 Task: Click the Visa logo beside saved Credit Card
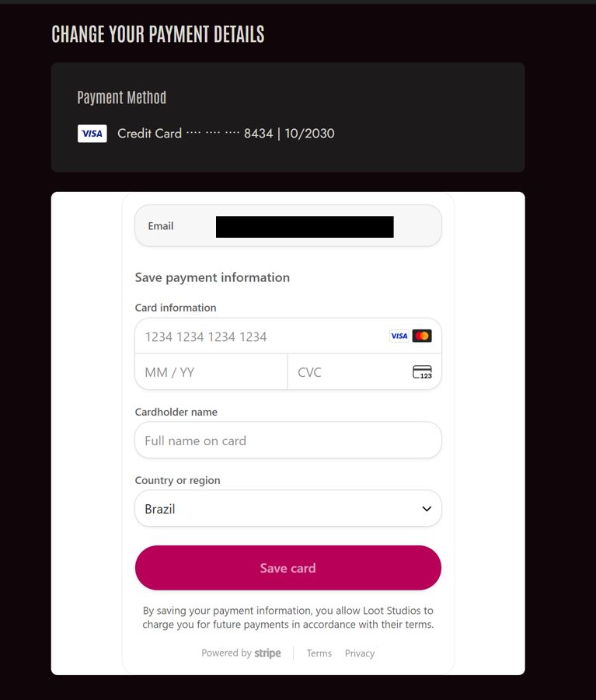tap(92, 134)
